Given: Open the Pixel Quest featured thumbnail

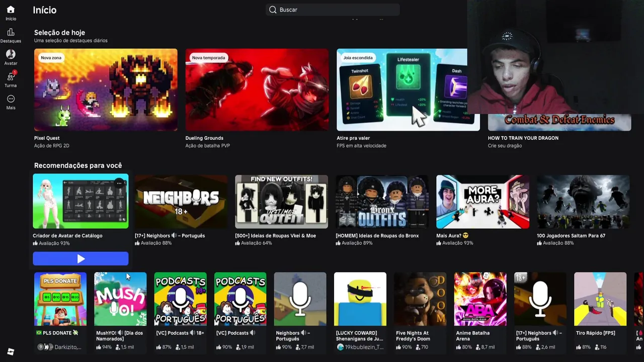Looking at the screenshot, I should point(106,89).
